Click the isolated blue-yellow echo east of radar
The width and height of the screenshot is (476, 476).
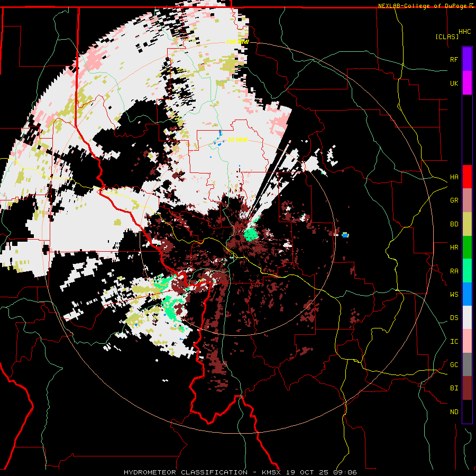pyautogui.click(x=345, y=235)
